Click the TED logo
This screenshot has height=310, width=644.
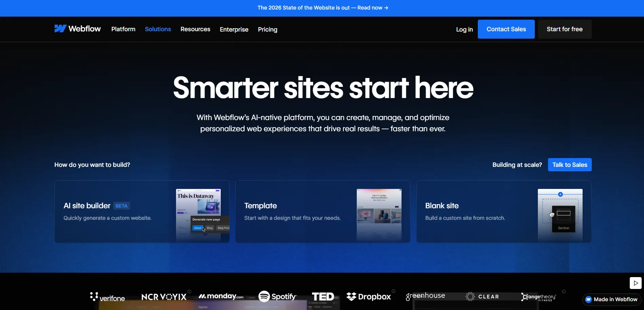click(323, 296)
